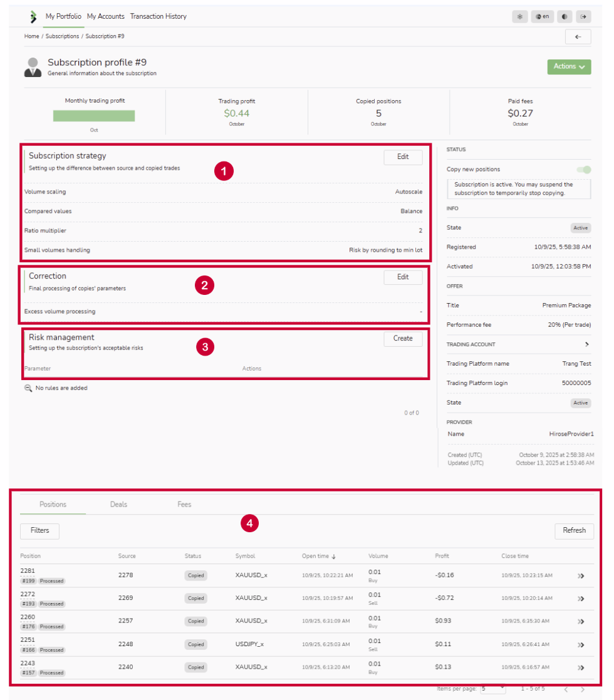Switch to the Deals tab
The height and width of the screenshot is (700, 614).
click(118, 504)
